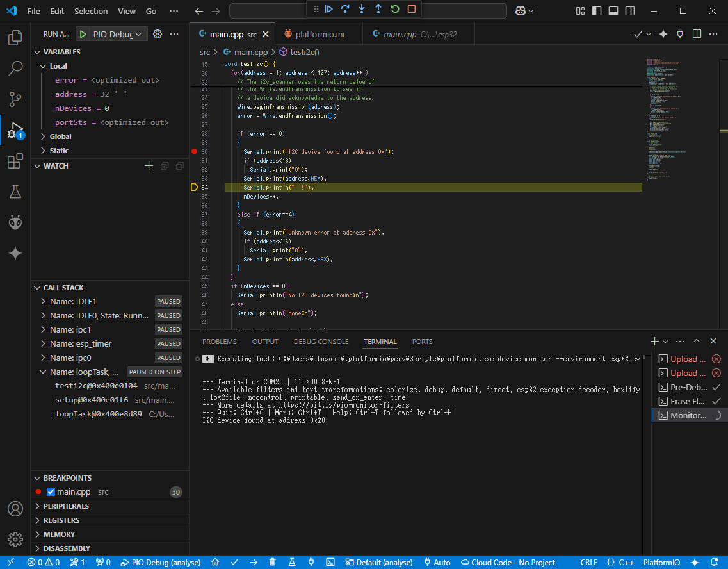The width and height of the screenshot is (728, 569).
Task: Click the Step Into debug icon
Action: pyautogui.click(x=362, y=10)
